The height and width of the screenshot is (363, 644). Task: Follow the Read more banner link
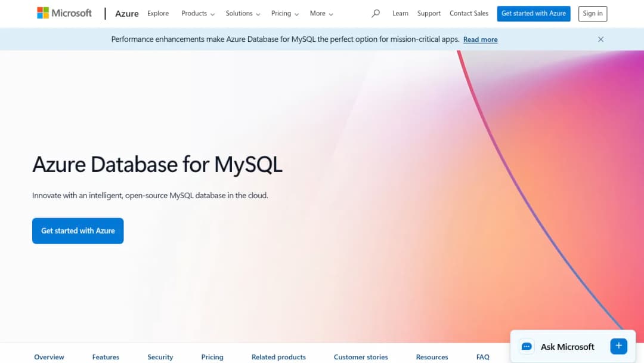point(481,39)
